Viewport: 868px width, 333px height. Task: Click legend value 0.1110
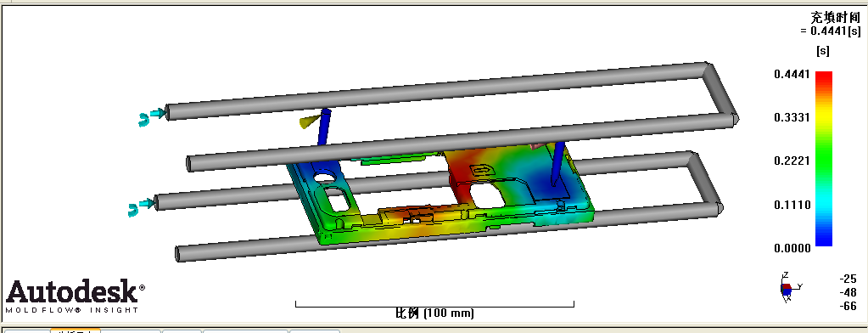point(792,205)
